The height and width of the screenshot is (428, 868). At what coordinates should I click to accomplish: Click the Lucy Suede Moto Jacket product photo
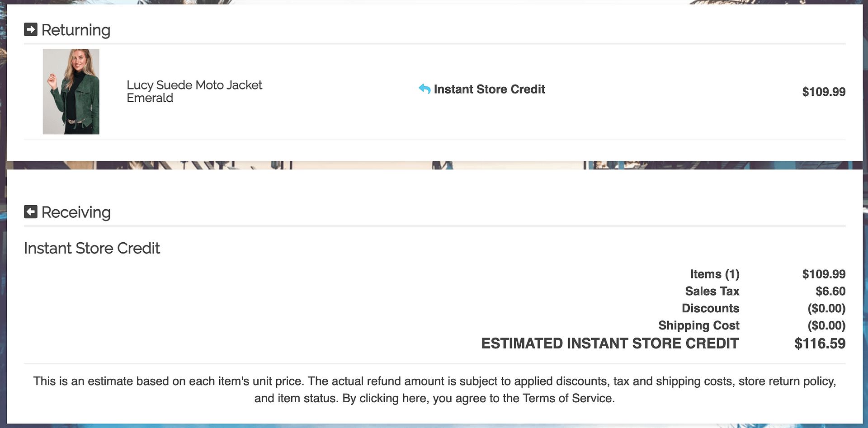coord(71,91)
